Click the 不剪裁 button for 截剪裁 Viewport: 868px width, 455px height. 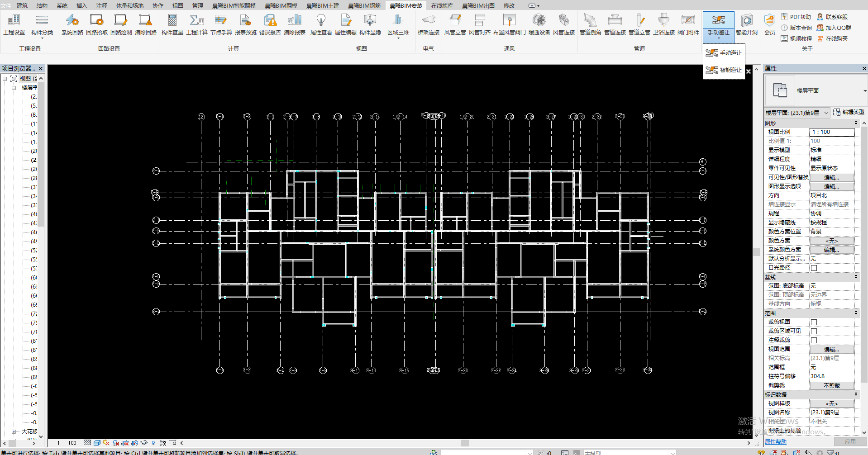832,385
